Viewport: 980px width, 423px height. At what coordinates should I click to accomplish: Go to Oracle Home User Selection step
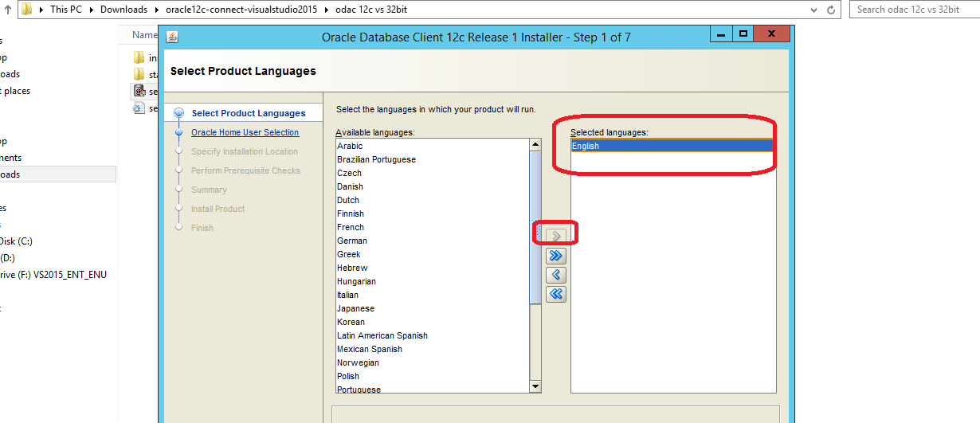[245, 132]
